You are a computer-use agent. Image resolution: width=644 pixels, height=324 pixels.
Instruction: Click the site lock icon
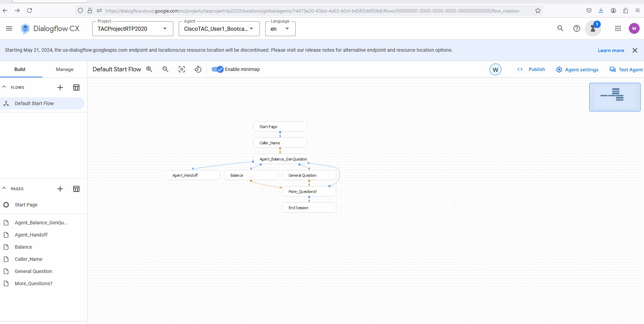pos(90,10)
